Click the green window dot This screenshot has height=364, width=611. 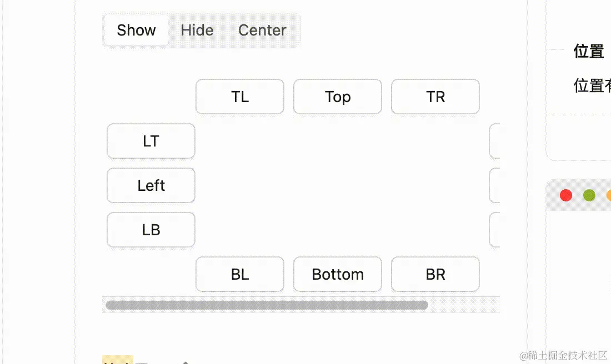tap(589, 195)
